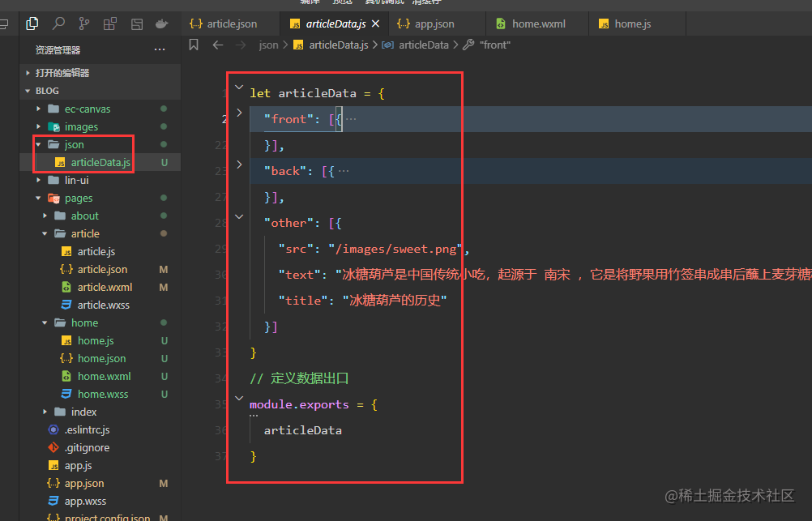Image resolution: width=812 pixels, height=521 pixels.
Task: Expand the 打开的编辑器 section
Action: tap(100, 73)
